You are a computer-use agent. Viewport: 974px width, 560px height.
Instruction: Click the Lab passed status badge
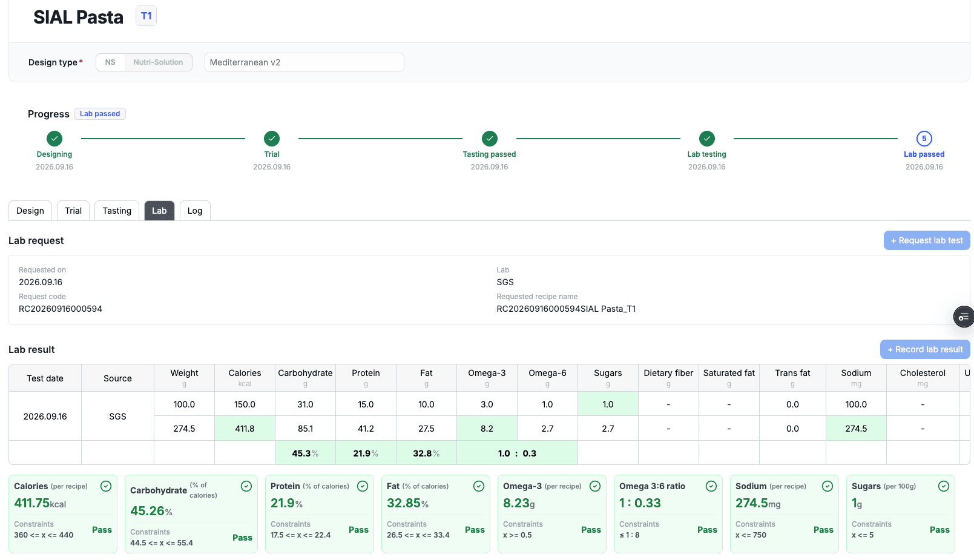(100, 114)
